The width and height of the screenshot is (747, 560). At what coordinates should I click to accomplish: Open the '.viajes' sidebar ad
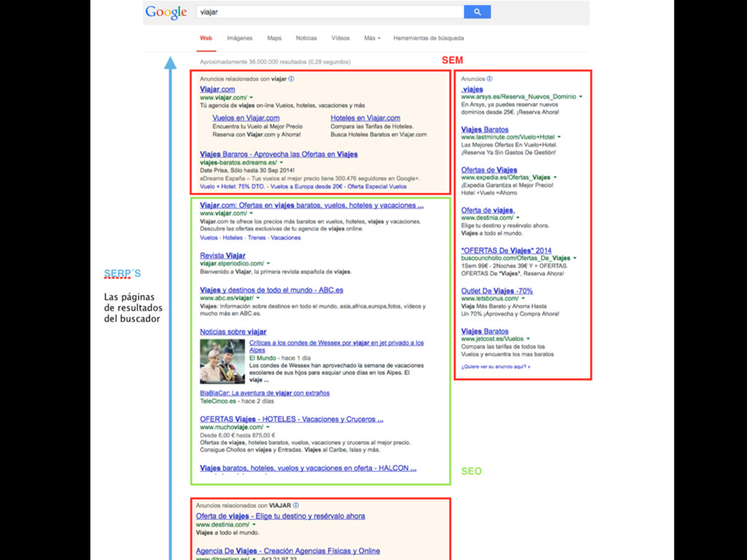(x=472, y=89)
